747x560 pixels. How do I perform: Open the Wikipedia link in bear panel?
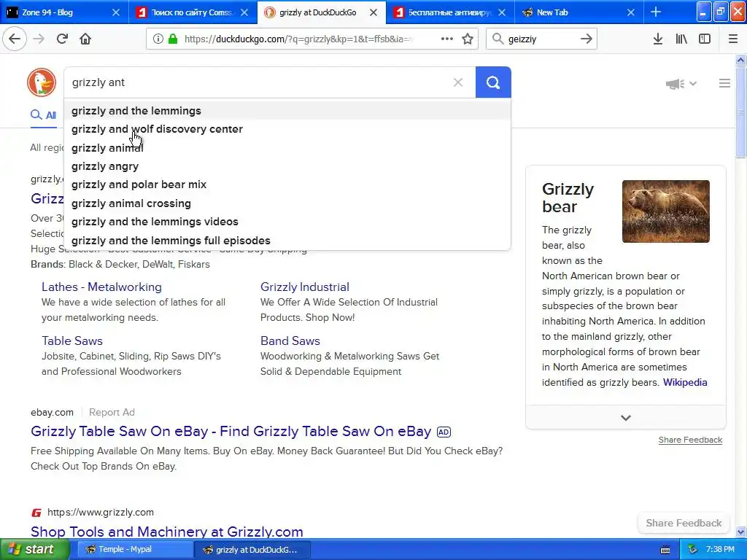click(x=685, y=382)
